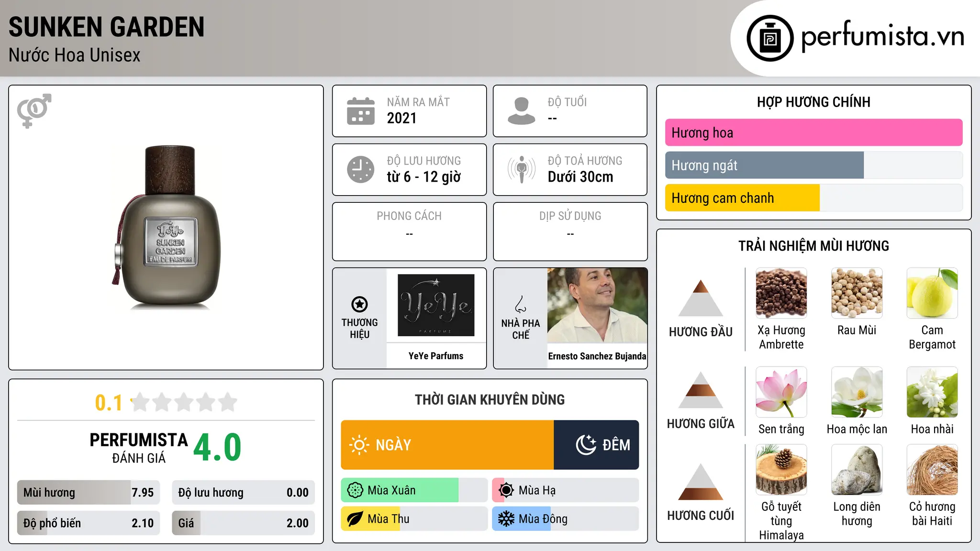
Task: Click the Độ phổ biến 2.10 score bar
Action: pyautogui.click(x=89, y=523)
